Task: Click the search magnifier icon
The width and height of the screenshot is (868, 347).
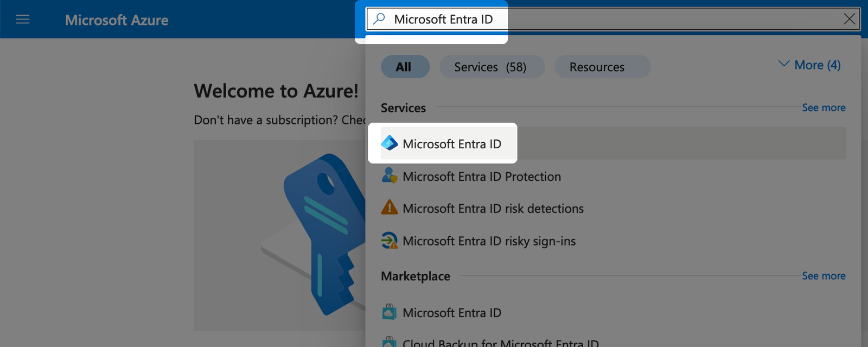Action: tap(379, 19)
